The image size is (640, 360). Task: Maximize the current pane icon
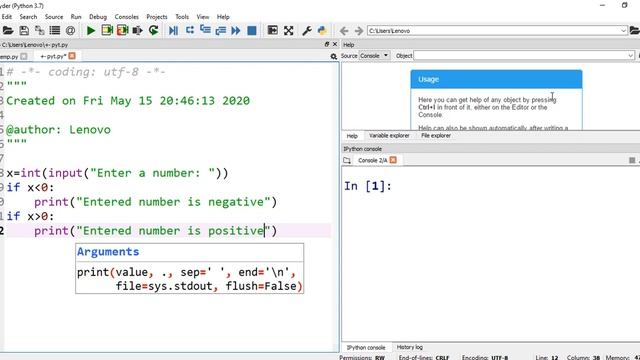[272, 31]
